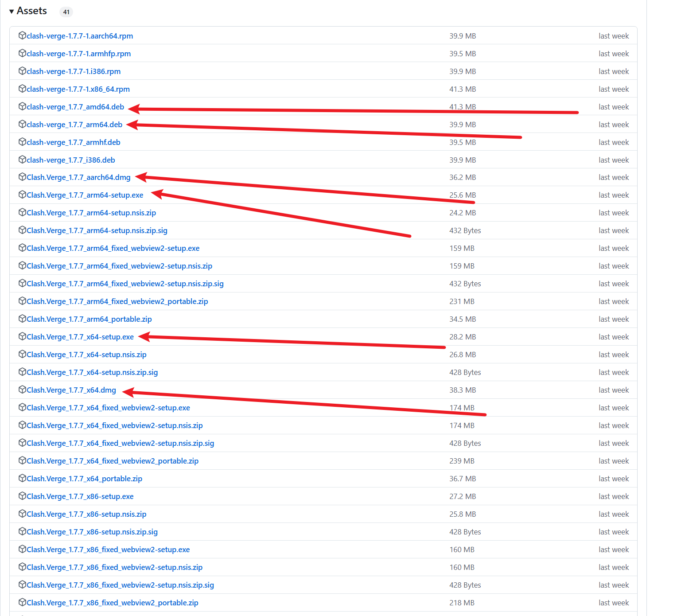Click Clash.Verge_1.7.7_x64_fixed_webview2-setup.exe link
The width and height of the screenshot is (685, 616).
click(108, 408)
